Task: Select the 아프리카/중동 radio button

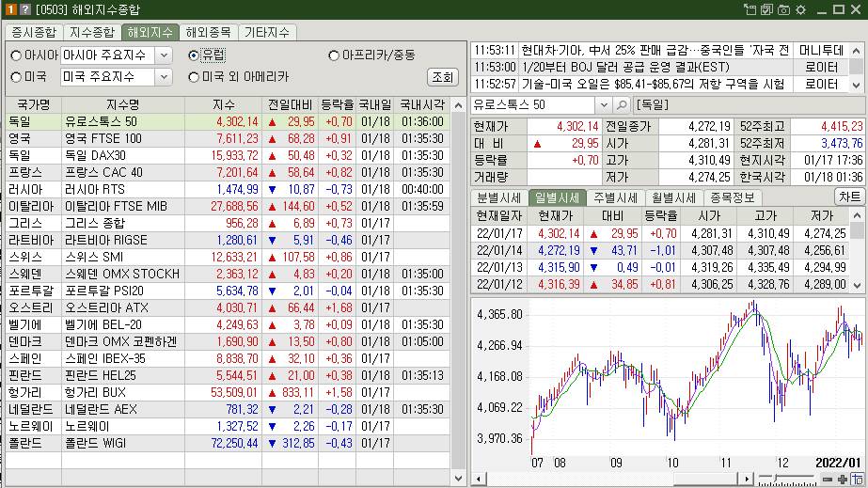Action: (333, 55)
